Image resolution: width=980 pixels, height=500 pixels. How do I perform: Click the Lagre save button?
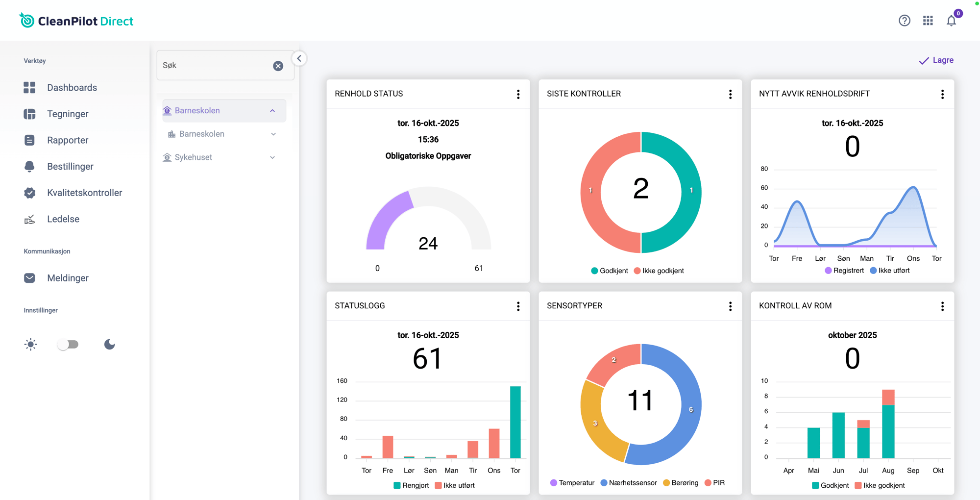pos(936,60)
